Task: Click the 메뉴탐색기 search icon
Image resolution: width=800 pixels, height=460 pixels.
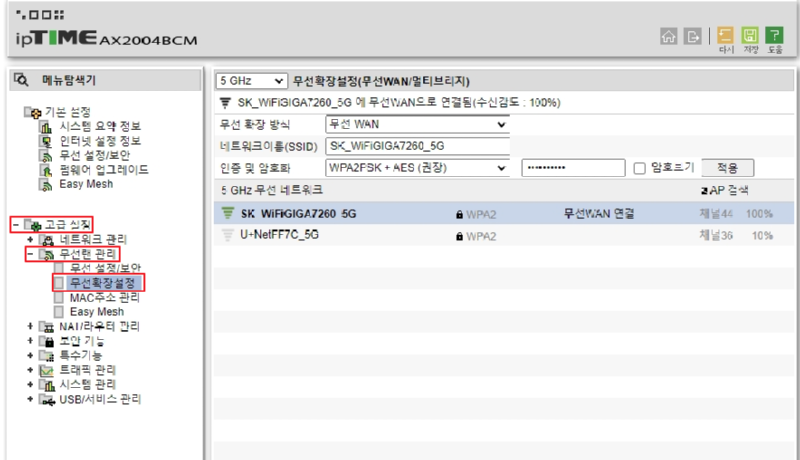Action: click(22, 80)
